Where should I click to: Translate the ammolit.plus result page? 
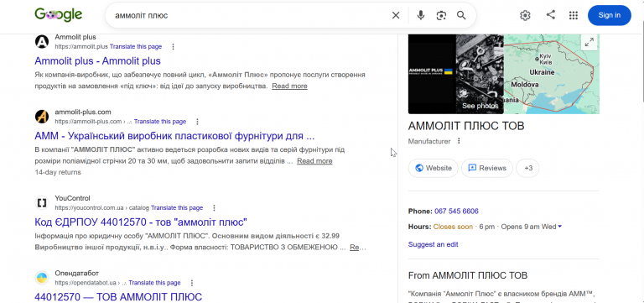click(136, 46)
